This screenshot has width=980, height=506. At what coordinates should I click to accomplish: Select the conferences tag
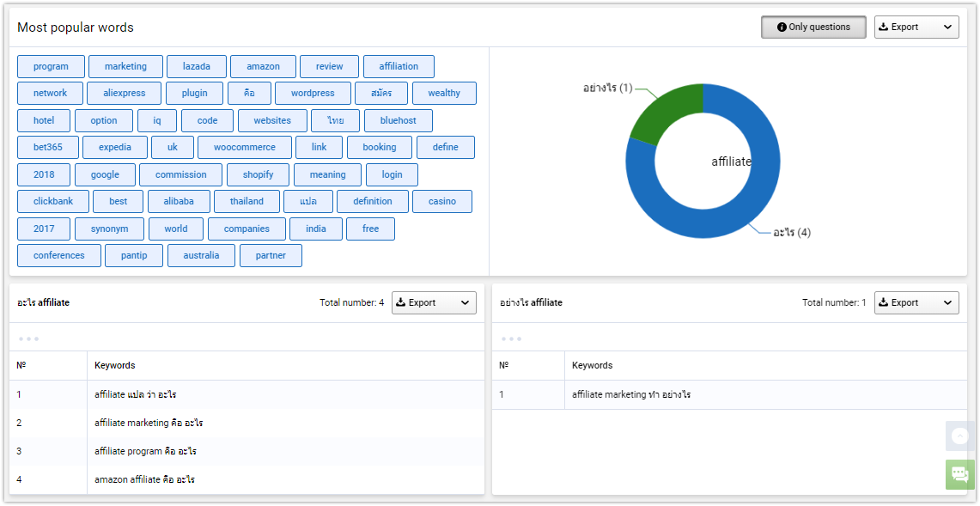tap(58, 256)
